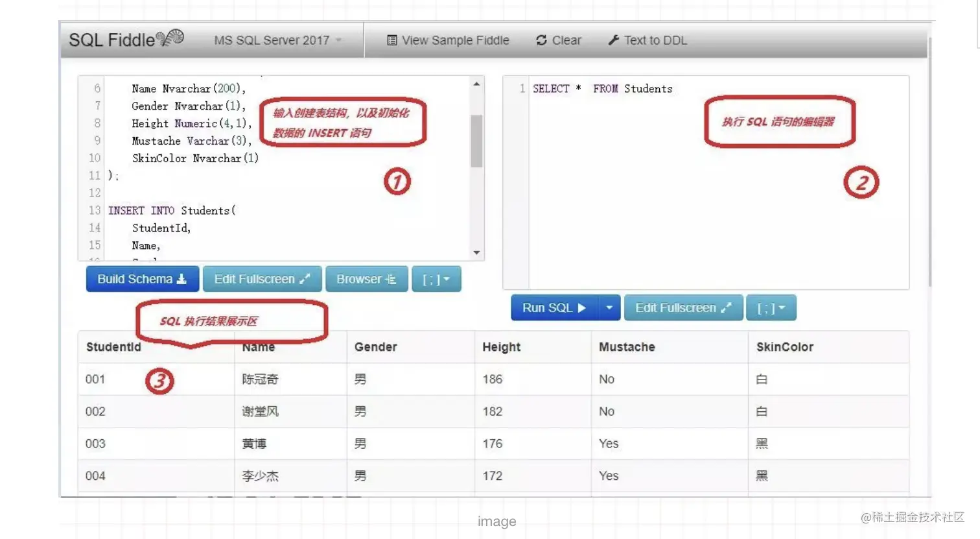The height and width of the screenshot is (539, 980).
Task: Run the SQL query
Action: 554,308
